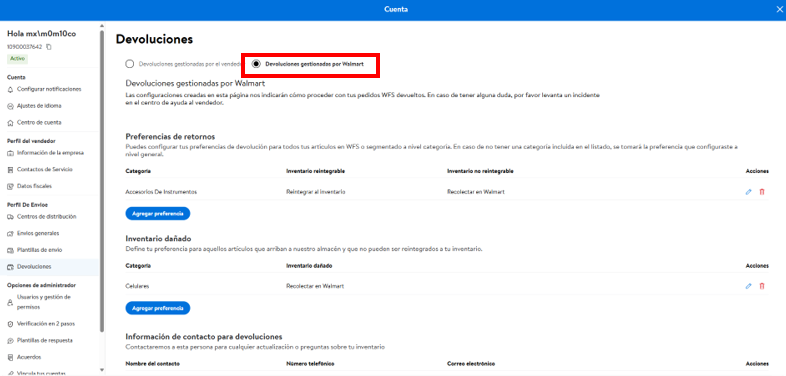Click the sidebar scroll-down arrow
Screen dimensions: 786x376
(102, 370)
